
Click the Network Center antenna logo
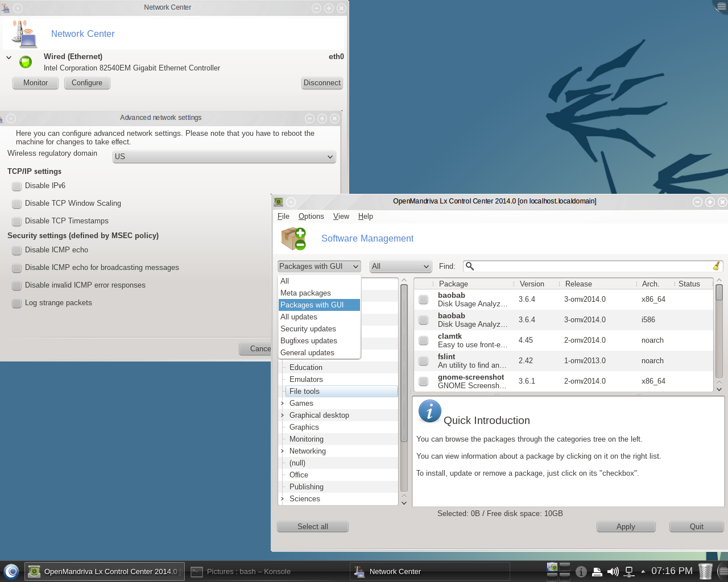[24, 34]
